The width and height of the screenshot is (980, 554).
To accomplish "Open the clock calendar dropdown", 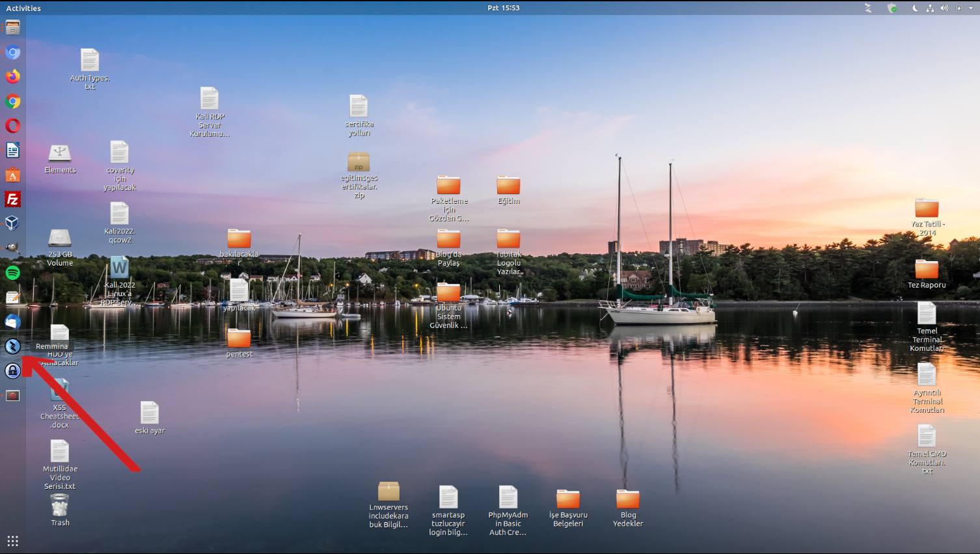I will point(503,8).
